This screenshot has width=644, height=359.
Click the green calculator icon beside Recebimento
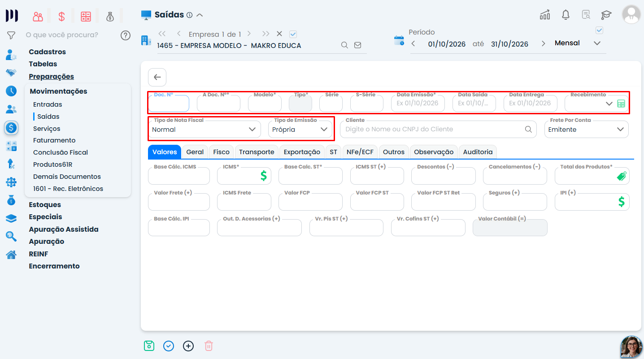click(x=621, y=104)
